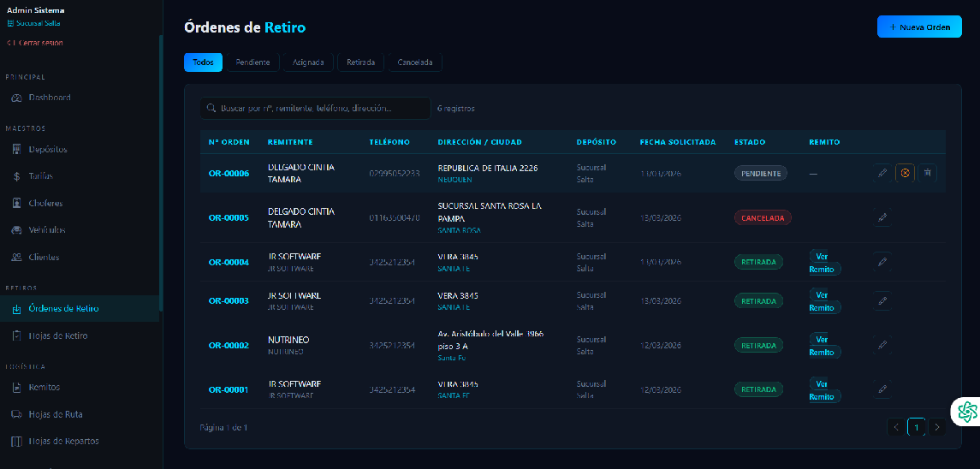
Task: Create a new order with Nueva Orden
Action: click(919, 27)
